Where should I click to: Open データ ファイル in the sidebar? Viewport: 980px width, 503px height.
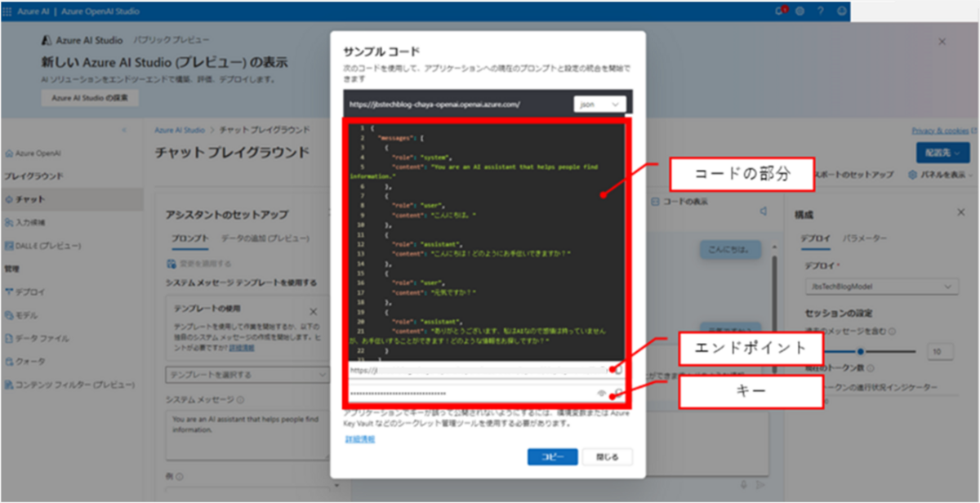click(x=36, y=337)
